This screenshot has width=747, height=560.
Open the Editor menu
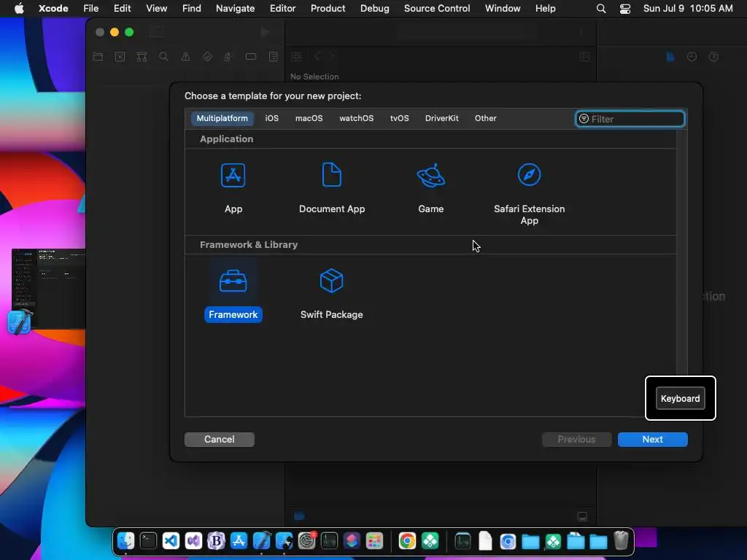(x=282, y=8)
